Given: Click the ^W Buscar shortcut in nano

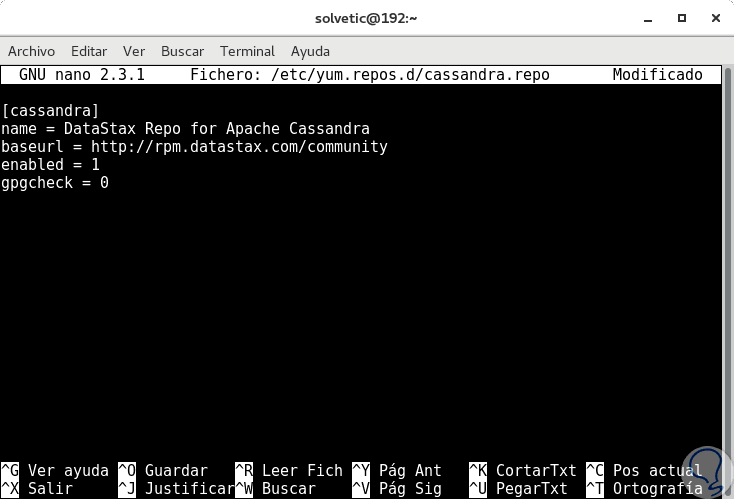Looking at the screenshot, I should tap(275, 489).
